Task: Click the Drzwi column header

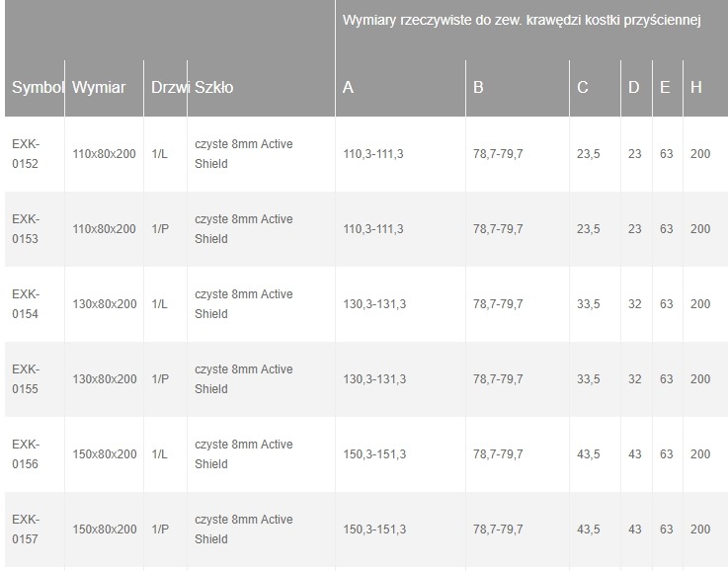Action: click(x=170, y=88)
